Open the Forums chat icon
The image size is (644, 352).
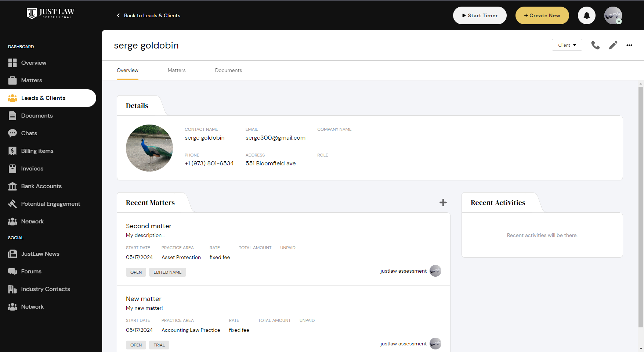coord(12,272)
